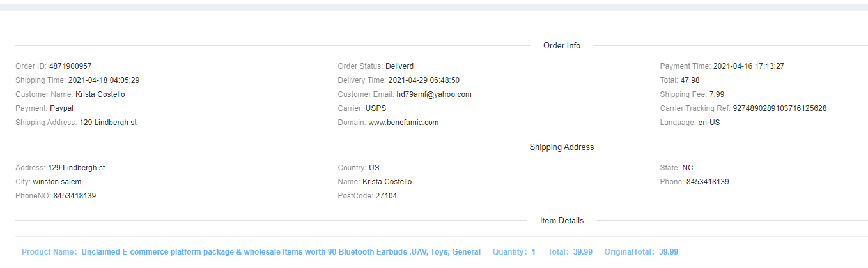
Task: Click the City value winston salem
Action: point(57,182)
